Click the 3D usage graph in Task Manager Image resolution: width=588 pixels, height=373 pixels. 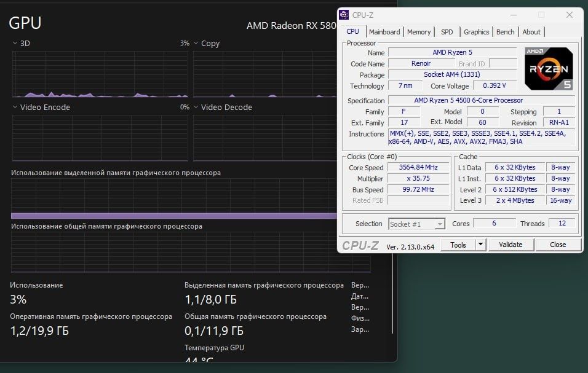click(x=100, y=74)
